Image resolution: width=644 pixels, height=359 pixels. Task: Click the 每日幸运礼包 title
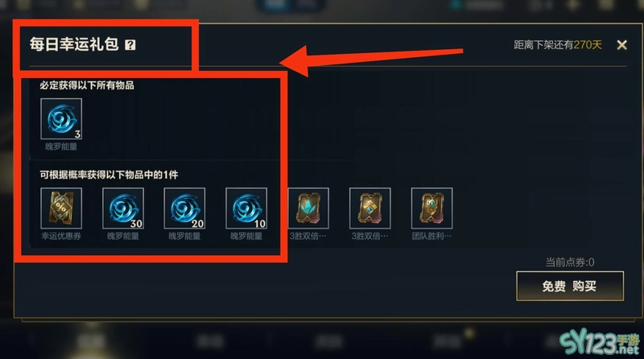click(x=74, y=44)
